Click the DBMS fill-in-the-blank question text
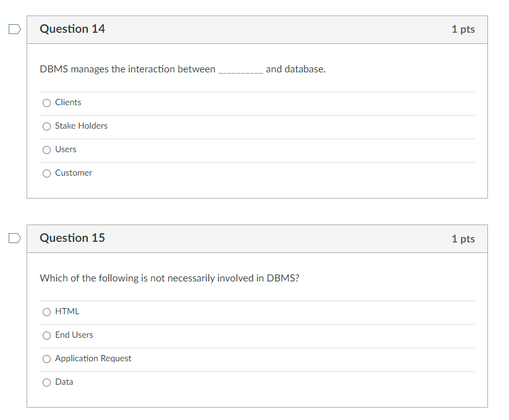Image resolution: width=509 pixels, height=420 pixels. pyautogui.click(x=183, y=69)
